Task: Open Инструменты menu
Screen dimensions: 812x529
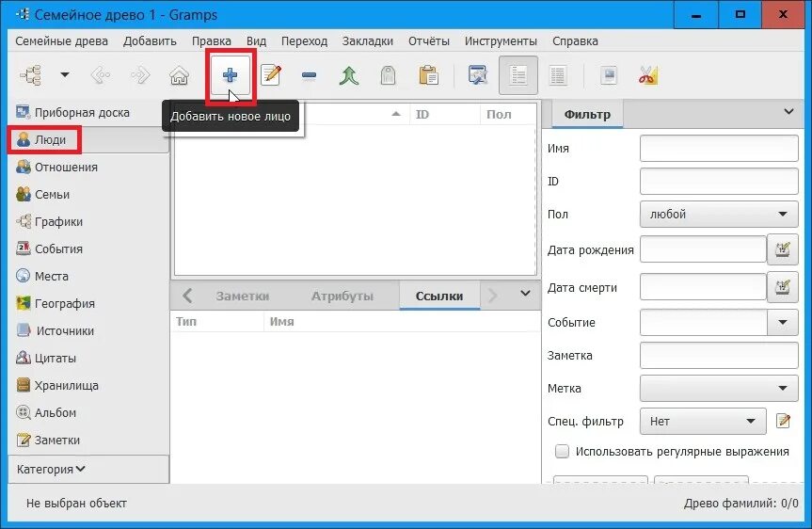Action: click(501, 40)
